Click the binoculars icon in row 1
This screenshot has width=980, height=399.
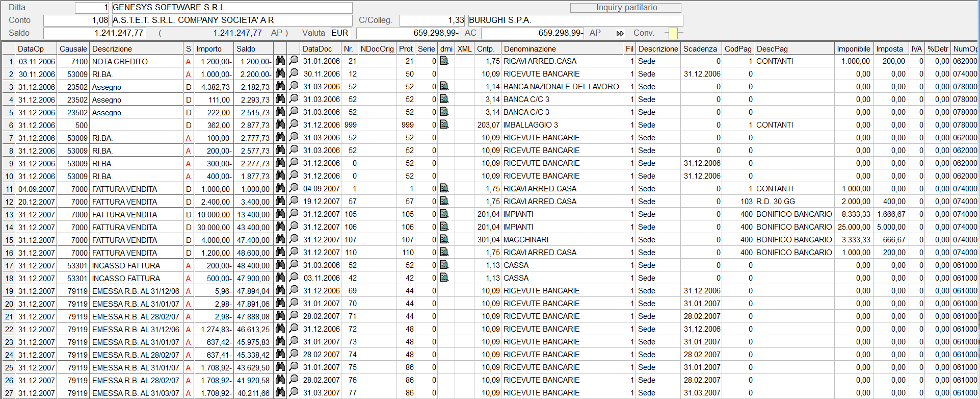pos(280,61)
